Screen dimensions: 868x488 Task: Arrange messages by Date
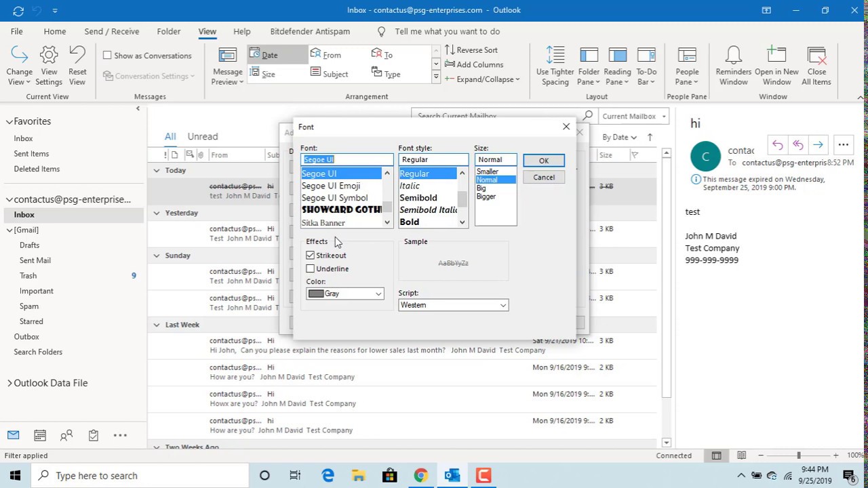point(277,55)
